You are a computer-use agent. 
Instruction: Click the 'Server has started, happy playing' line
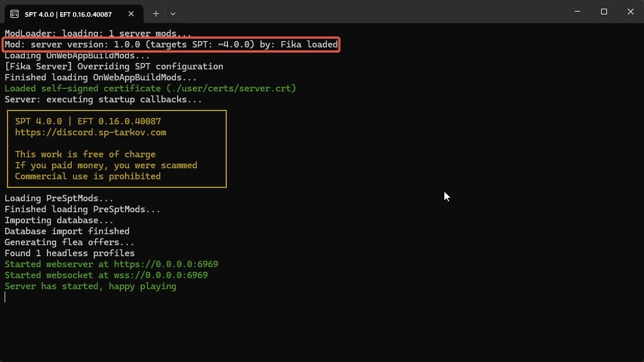90,286
